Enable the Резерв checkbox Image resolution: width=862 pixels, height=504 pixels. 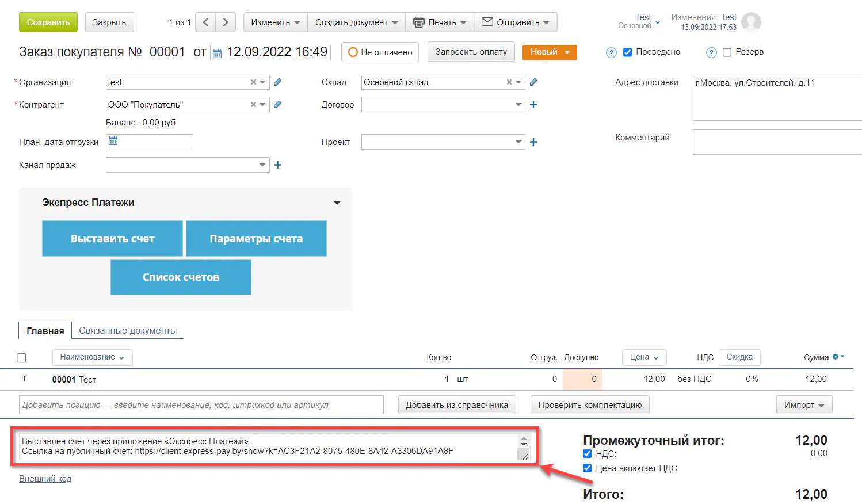coord(727,52)
